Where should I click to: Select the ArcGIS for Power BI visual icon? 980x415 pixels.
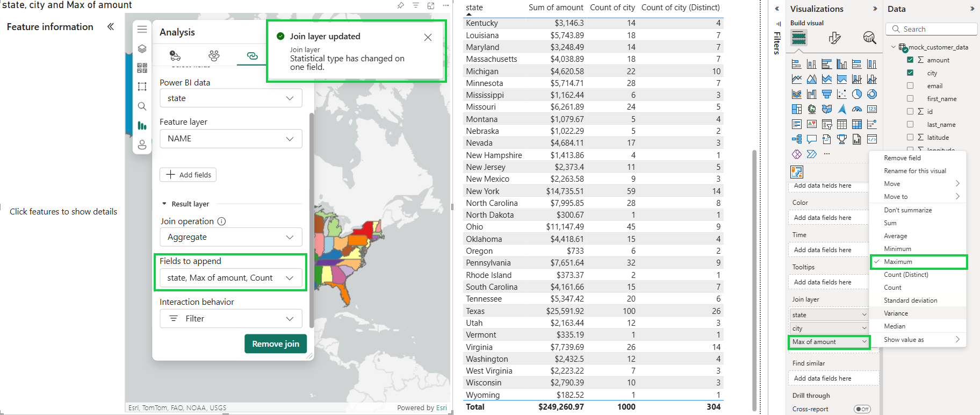click(797, 172)
